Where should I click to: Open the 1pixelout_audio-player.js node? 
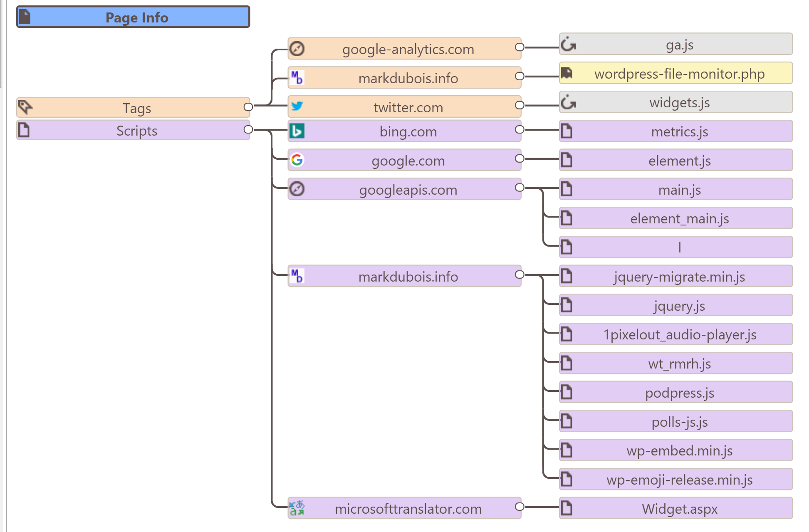pyautogui.click(x=676, y=334)
